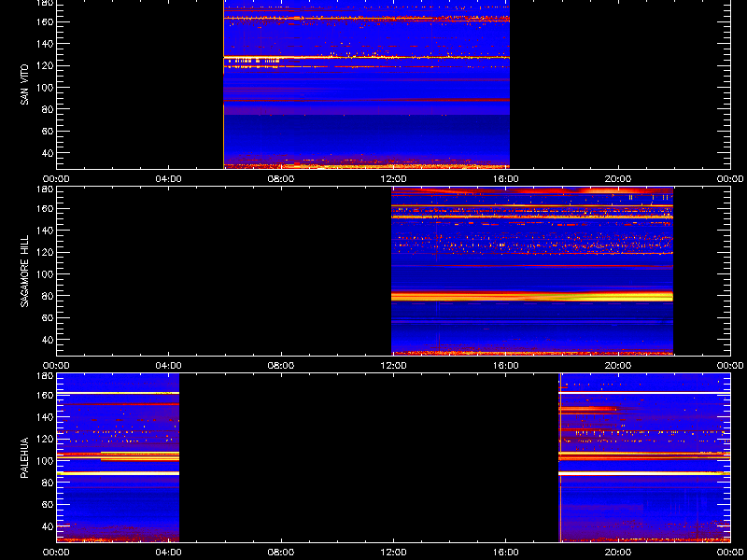This screenshot has width=747, height=560.
Task: Click the 120 frequency label on San Vito axis
Action: [45, 65]
